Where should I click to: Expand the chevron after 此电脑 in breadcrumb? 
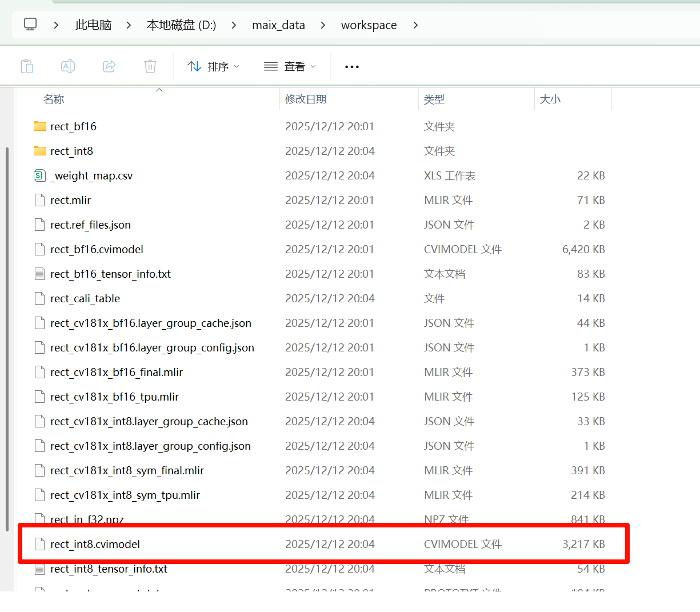tap(129, 25)
